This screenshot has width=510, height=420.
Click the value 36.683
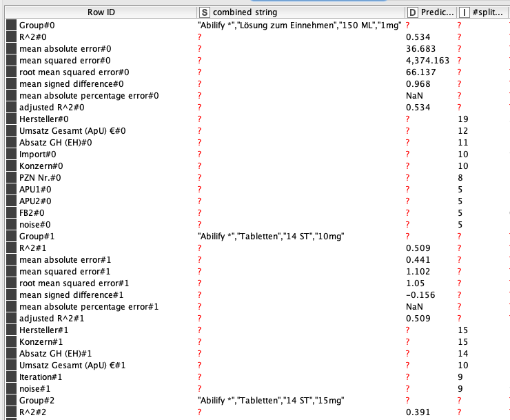420,49
